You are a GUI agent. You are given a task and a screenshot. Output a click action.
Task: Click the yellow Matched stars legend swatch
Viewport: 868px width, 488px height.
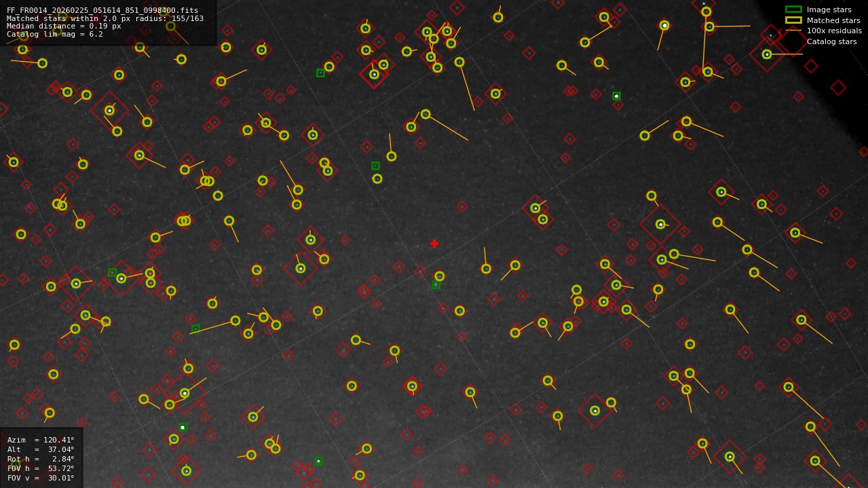(x=793, y=20)
